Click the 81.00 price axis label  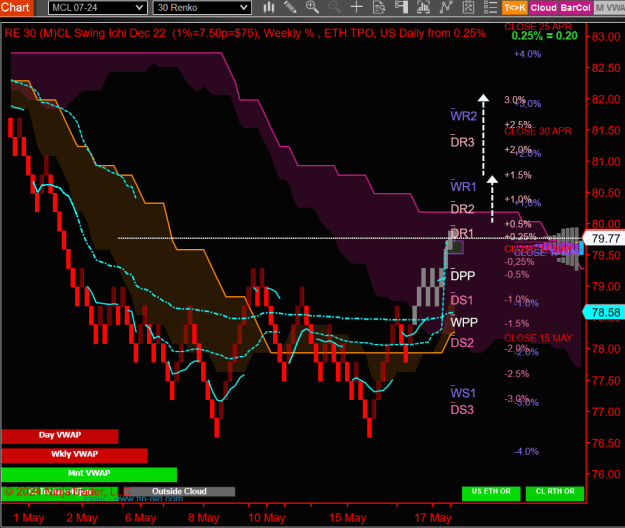[x=606, y=161]
